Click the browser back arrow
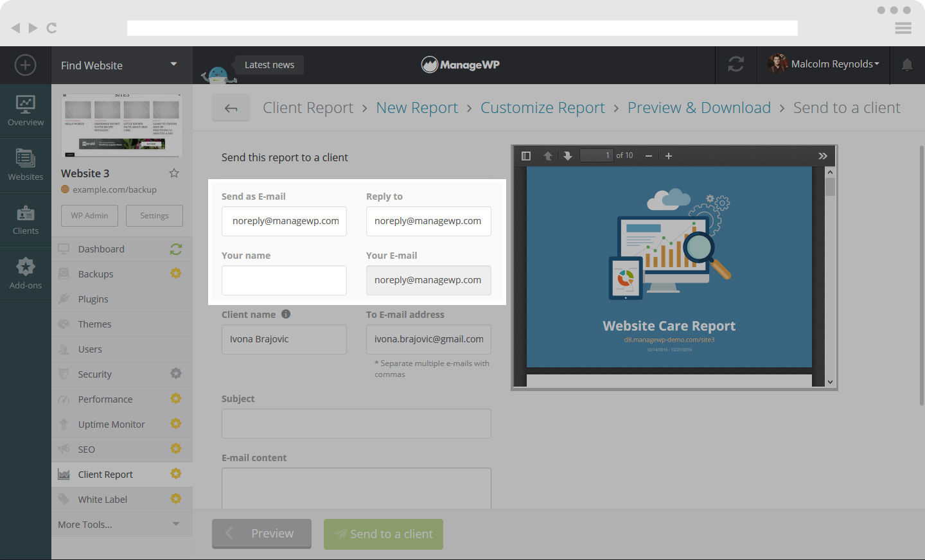Screen dimensions: 925x560 tap(15, 28)
